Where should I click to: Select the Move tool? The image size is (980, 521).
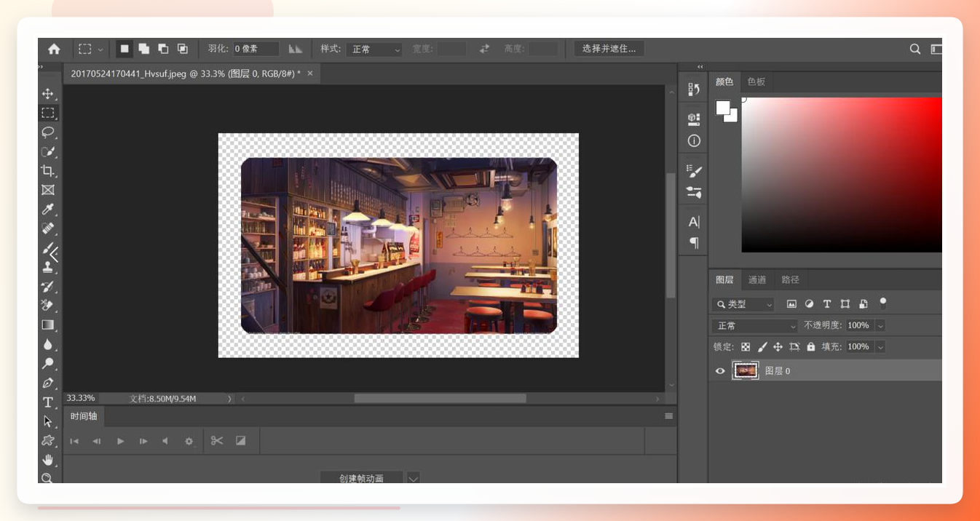pyautogui.click(x=47, y=94)
